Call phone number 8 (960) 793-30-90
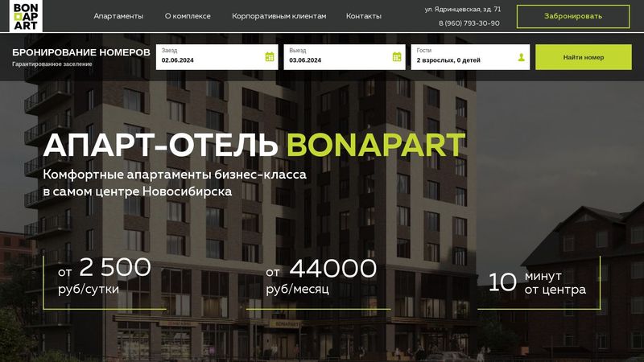 pyautogui.click(x=469, y=23)
